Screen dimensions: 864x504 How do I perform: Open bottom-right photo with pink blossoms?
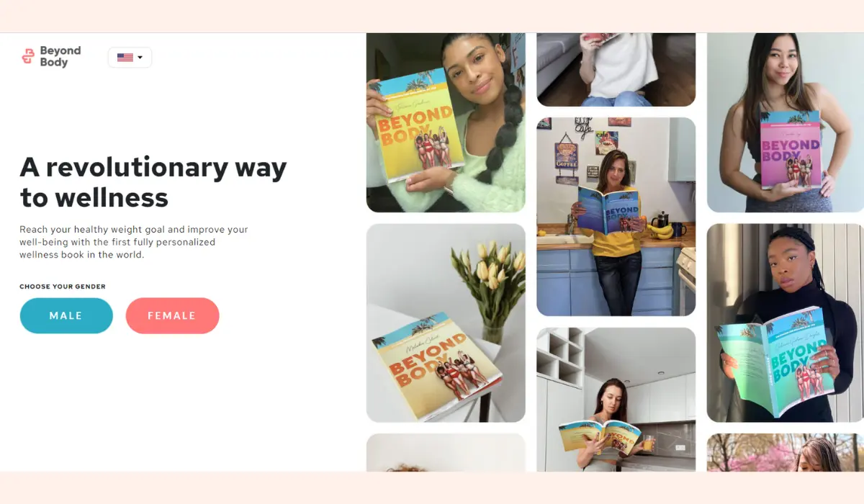pos(786,452)
